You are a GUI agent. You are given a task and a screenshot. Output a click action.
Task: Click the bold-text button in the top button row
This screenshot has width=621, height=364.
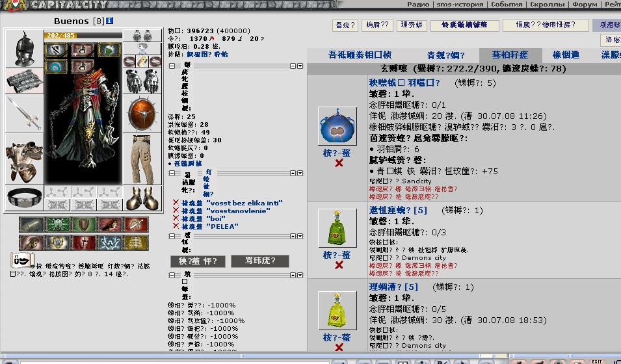tap(464, 25)
